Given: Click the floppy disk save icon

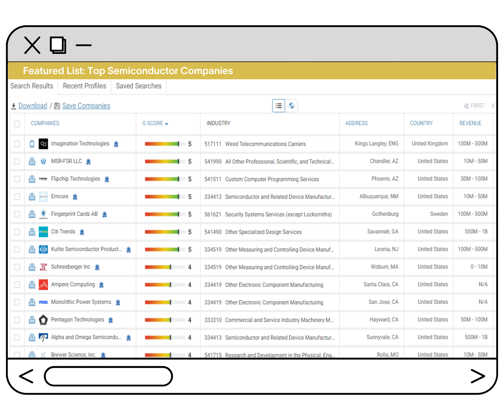Looking at the screenshot, I should pyautogui.click(x=57, y=106).
